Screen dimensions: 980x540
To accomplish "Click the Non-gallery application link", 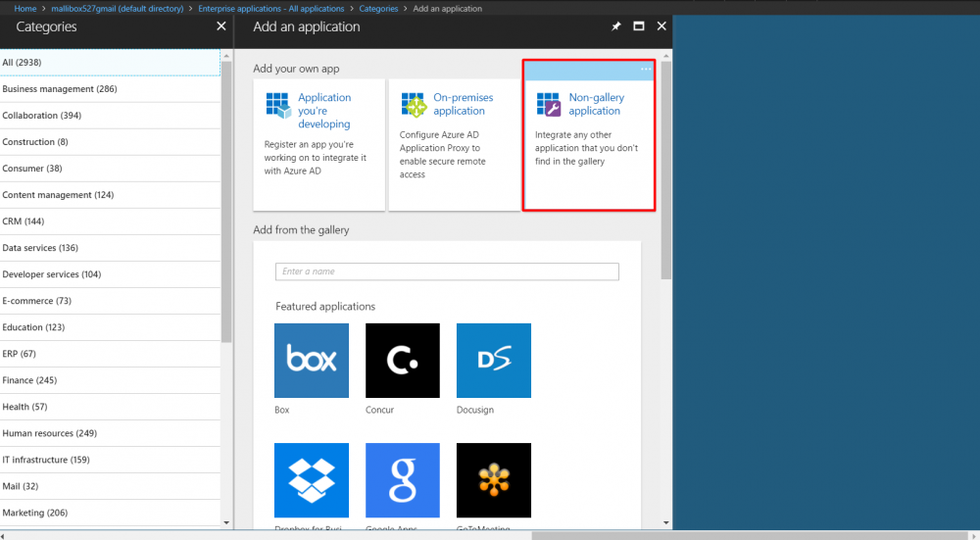I will [596, 104].
